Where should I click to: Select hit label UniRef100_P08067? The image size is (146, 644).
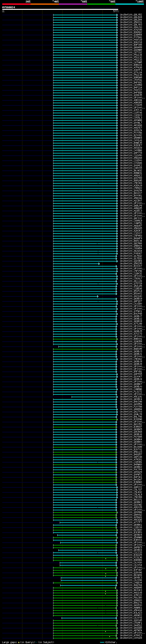pyautogui.click(x=131, y=253)
